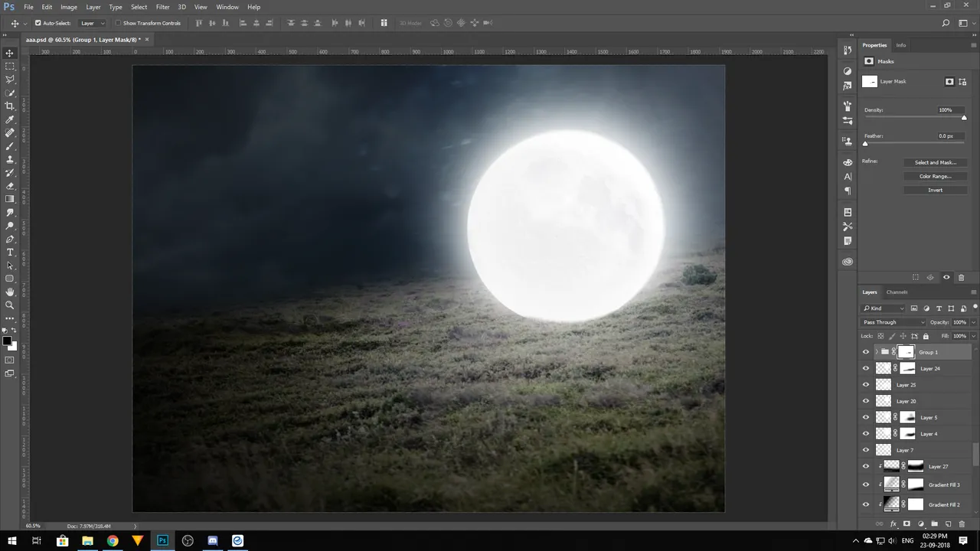Click the Color Range button
The image size is (980, 551).
tap(936, 176)
